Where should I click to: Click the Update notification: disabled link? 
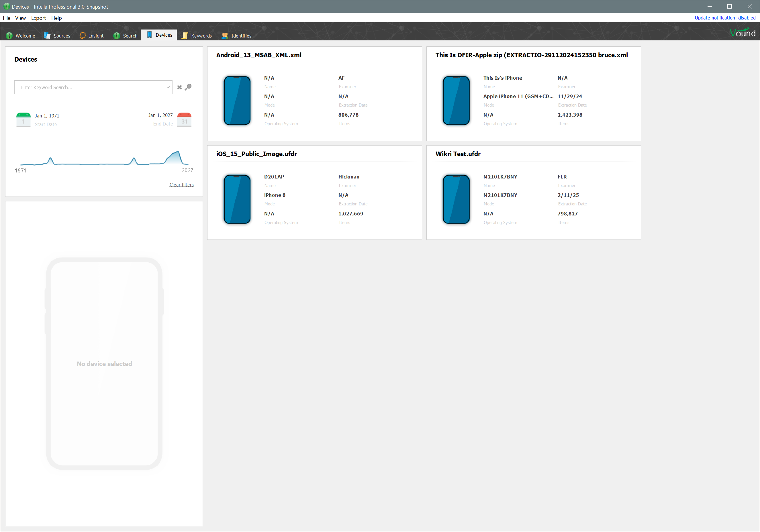pos(724,18)
